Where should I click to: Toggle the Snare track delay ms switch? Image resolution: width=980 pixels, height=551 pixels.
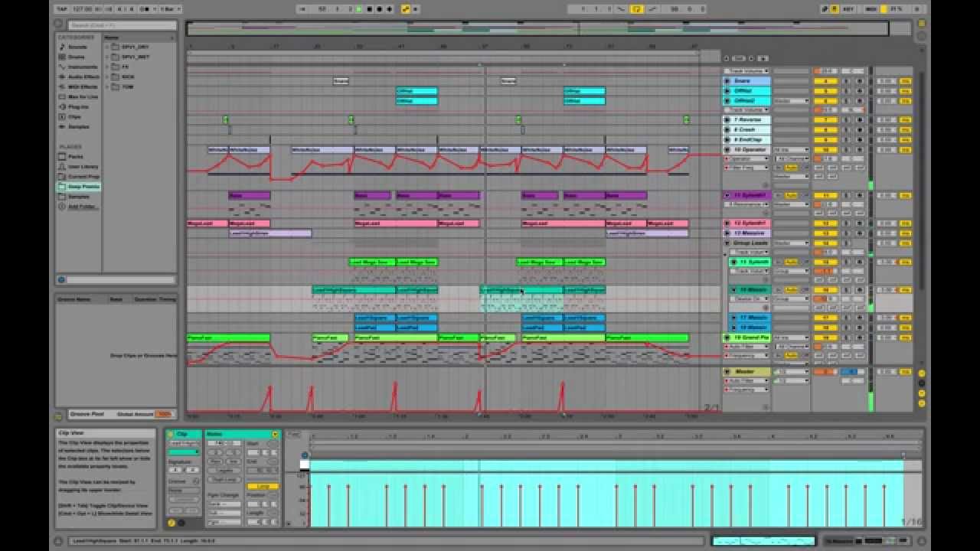[906, 81]
